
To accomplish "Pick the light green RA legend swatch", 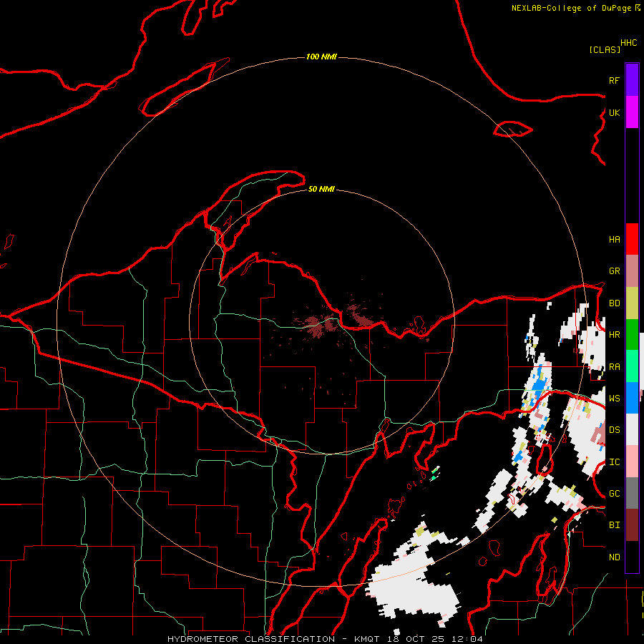I will click(632, 366).
